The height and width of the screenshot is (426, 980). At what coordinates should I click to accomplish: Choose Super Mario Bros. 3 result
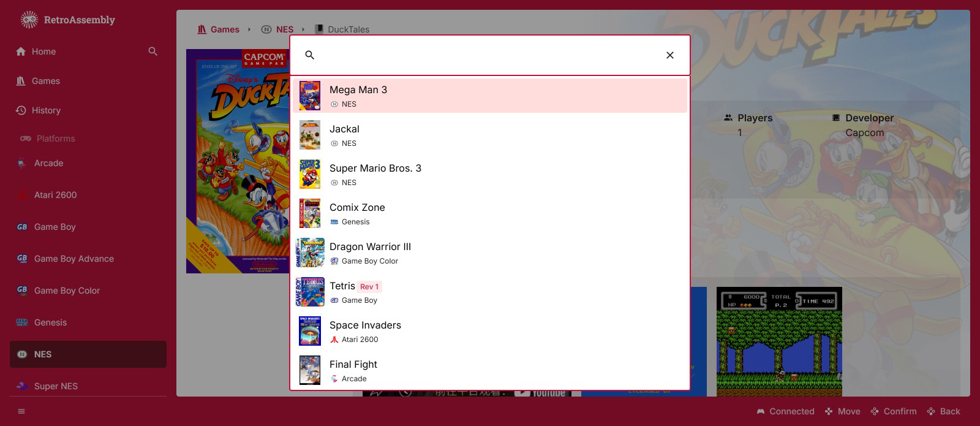pos(489,174)
